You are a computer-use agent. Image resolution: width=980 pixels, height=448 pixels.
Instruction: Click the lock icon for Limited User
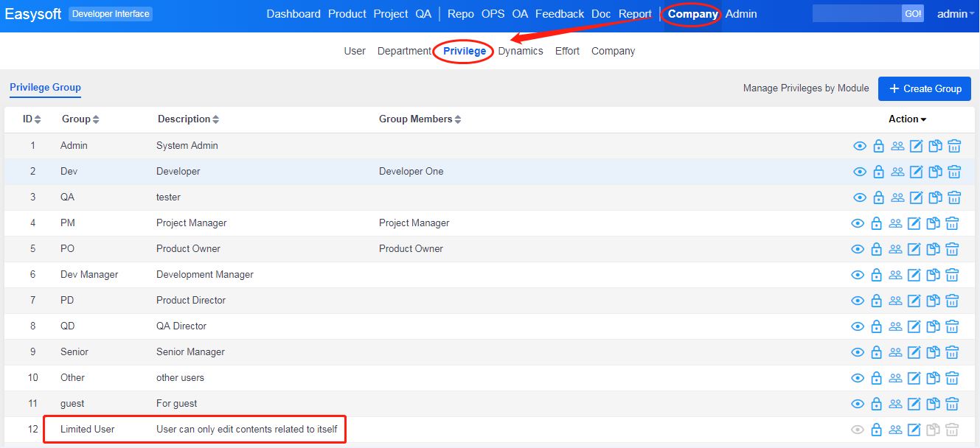(877, 430)
